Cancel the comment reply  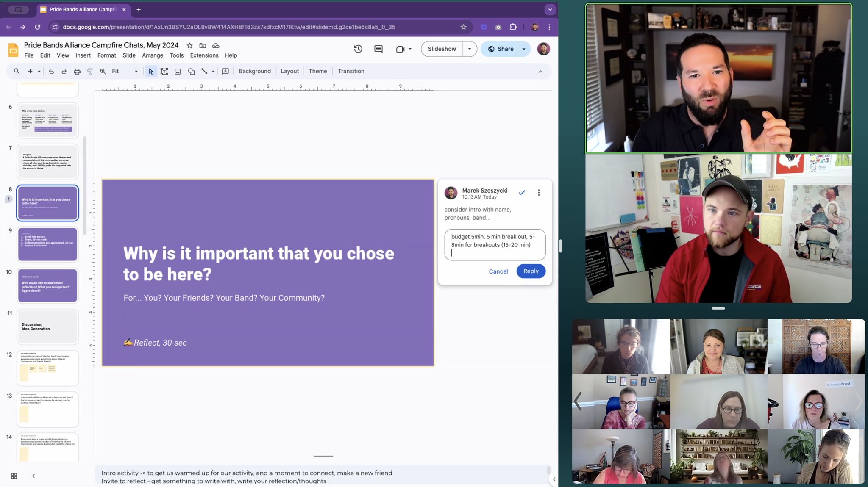(498, 271)
